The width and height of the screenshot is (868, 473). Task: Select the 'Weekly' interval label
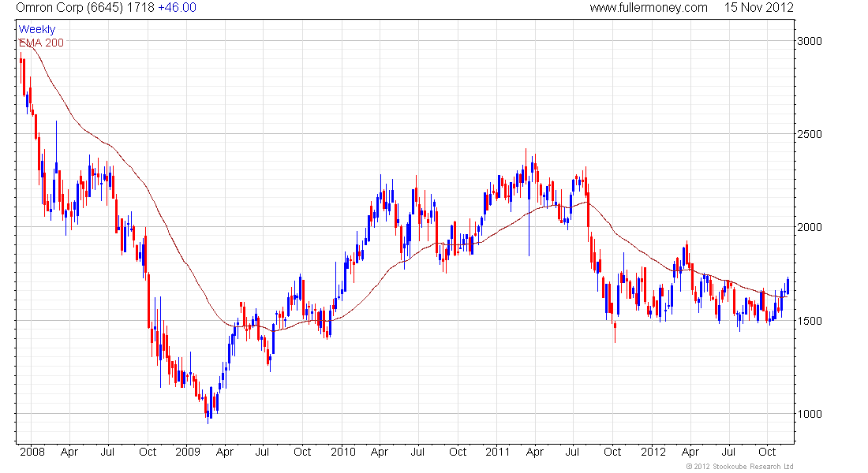coord(37,29)
